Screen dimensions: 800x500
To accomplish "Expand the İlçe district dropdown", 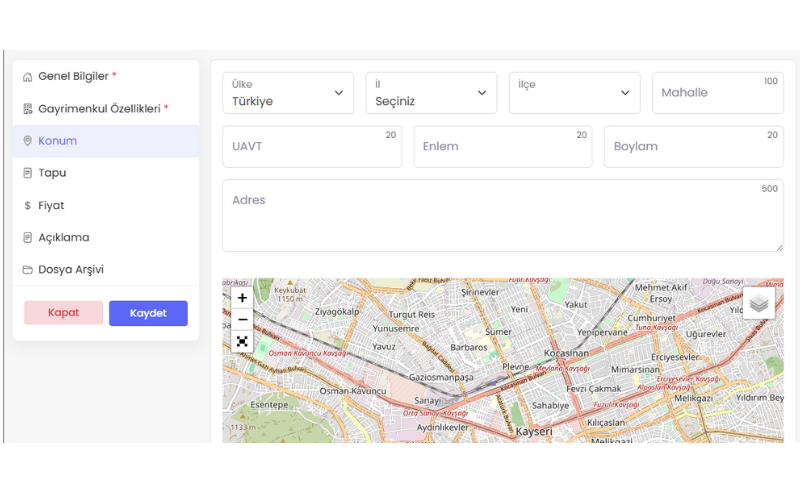I will (x=574, y=93).
